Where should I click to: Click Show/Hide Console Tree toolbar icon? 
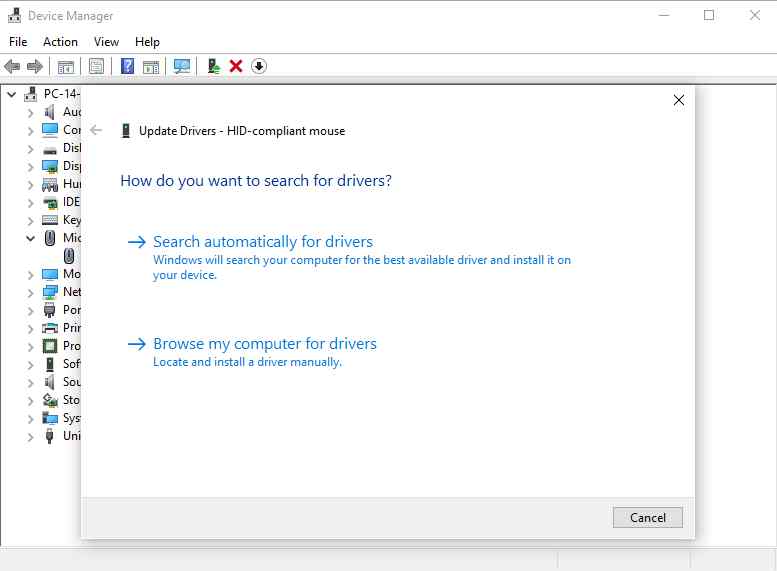point(65,66)
